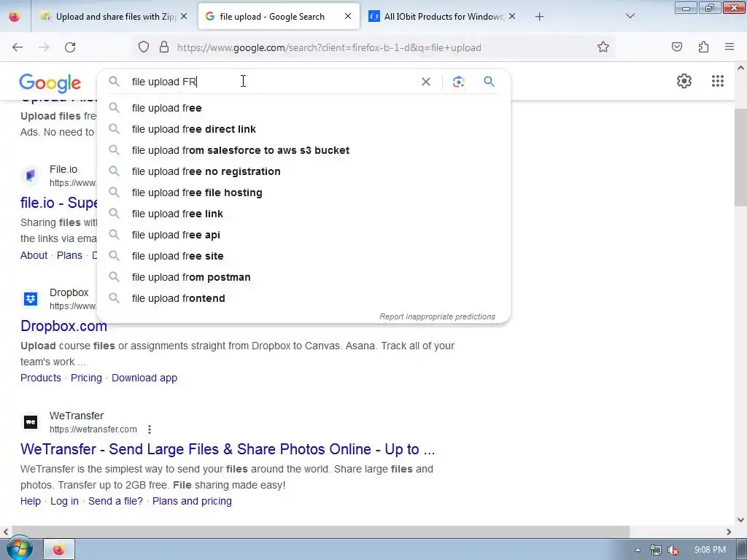The image size is (747, 560).
Task: Choose 'file upload free no registration'
Action: tap(303, 171)
